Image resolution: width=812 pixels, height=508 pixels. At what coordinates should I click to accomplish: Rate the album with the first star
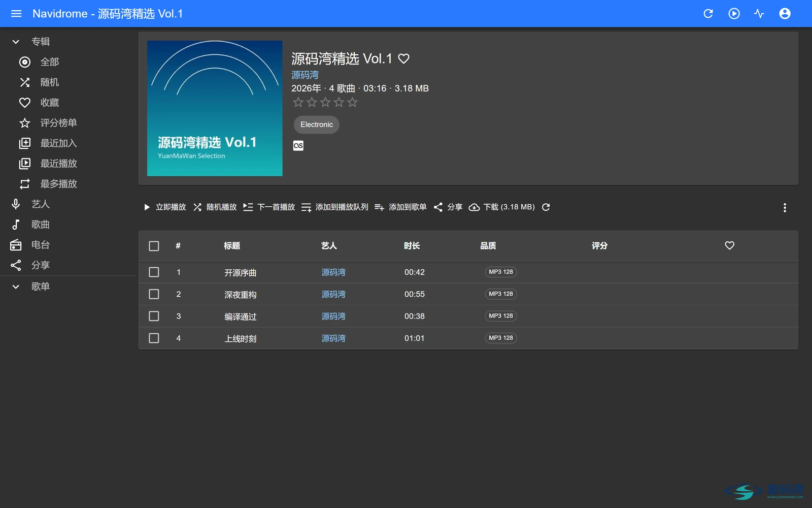pos(298,103)
